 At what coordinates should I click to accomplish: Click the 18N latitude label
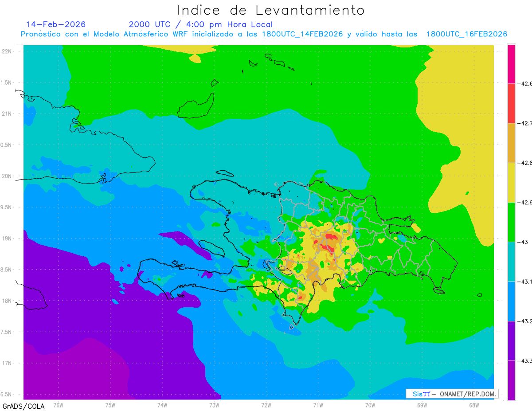[7, 301]
